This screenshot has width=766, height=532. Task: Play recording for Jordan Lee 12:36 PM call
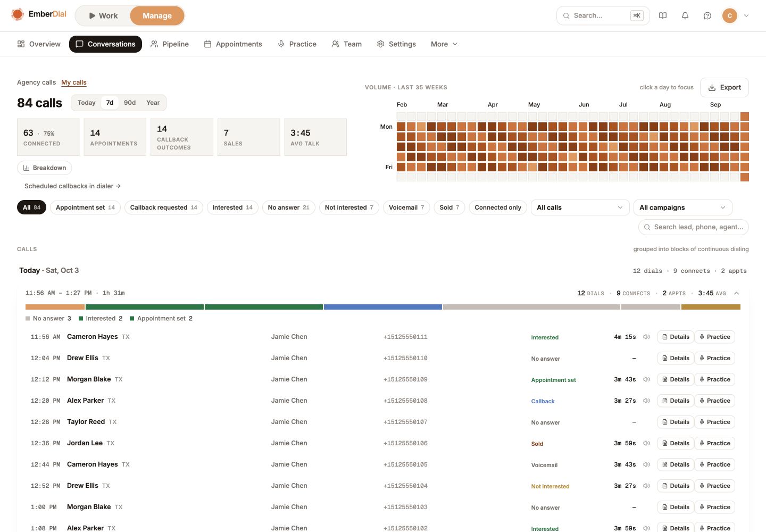[646, 443]
